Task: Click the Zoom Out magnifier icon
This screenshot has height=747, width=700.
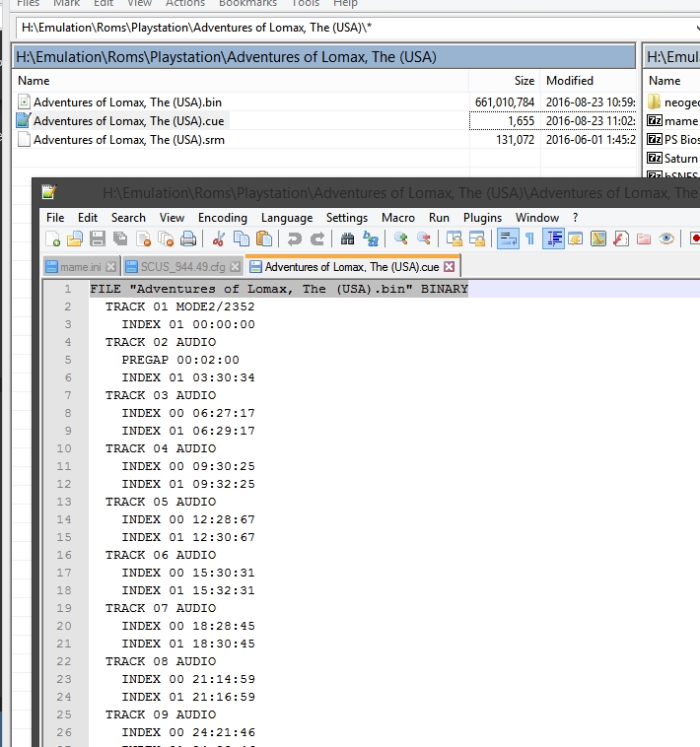Action: pos(424,238)
